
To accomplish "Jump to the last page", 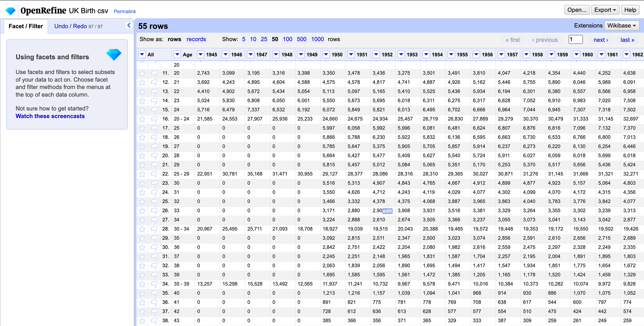I will point(627,40).
